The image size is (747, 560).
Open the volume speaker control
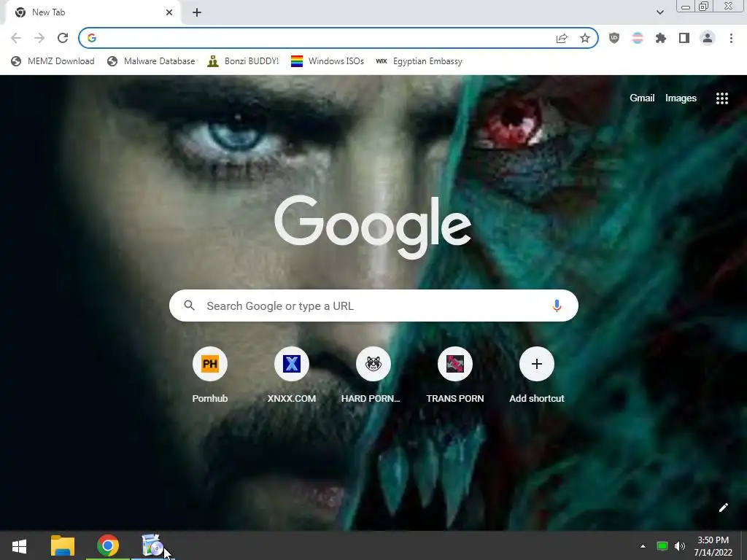[680, 546]
